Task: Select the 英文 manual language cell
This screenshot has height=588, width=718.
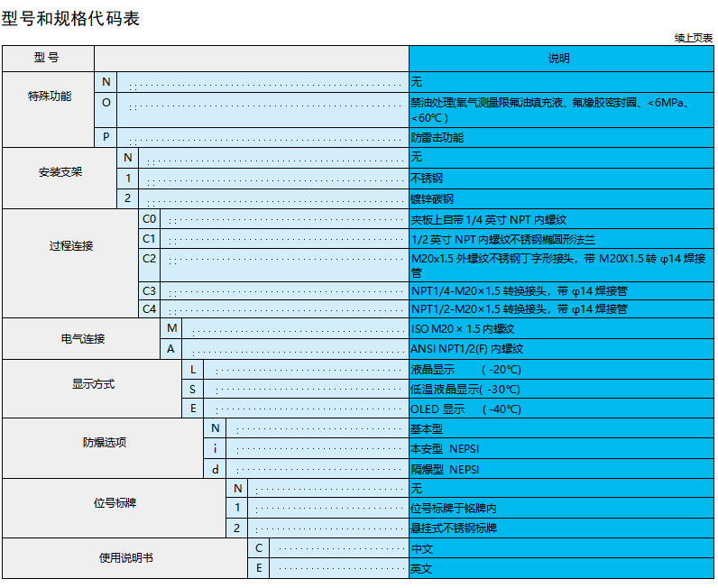Action: (x=559, y=569)
